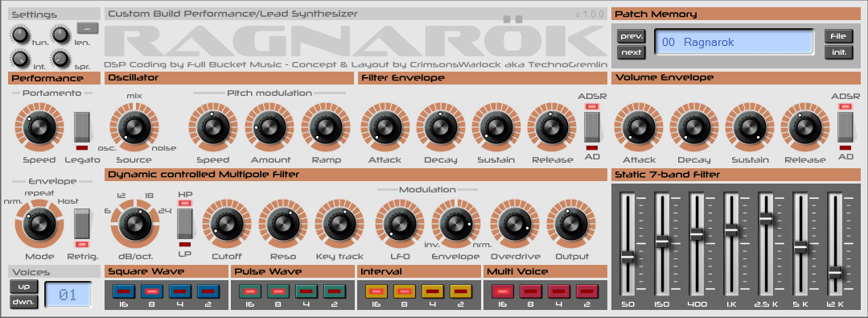Select the next patch
The image size is (868, 318).
pos(631,52)
